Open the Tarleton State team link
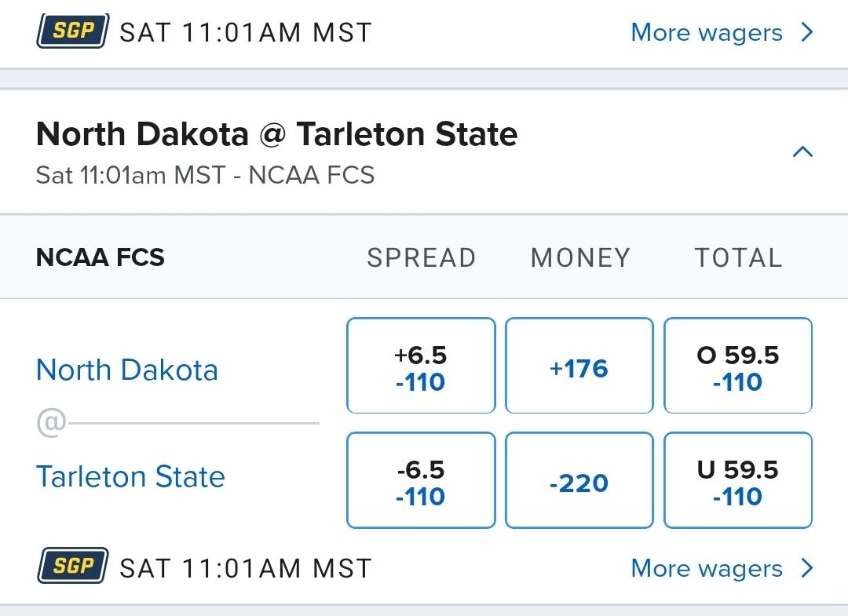Image resolution: width=848 pixels, height=616 pixels. [130, 477]
